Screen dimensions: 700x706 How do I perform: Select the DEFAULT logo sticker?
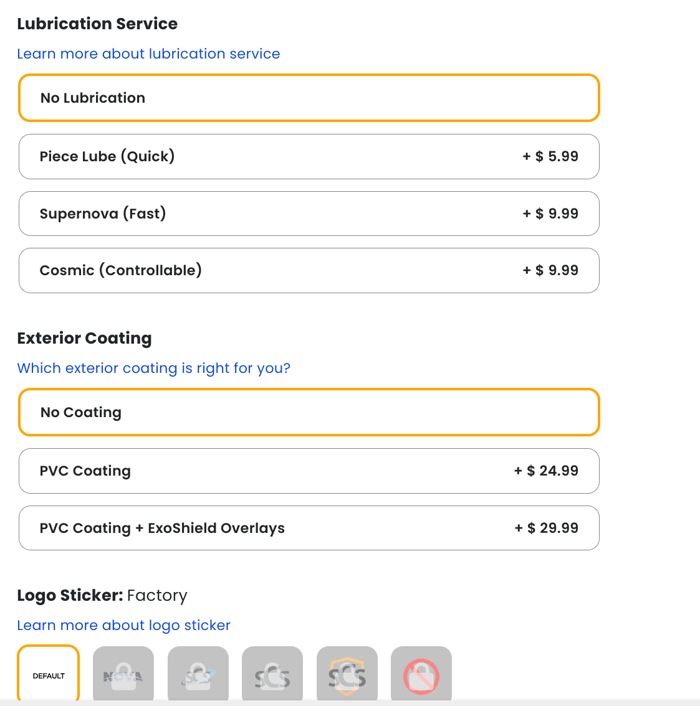click(48, 675)
